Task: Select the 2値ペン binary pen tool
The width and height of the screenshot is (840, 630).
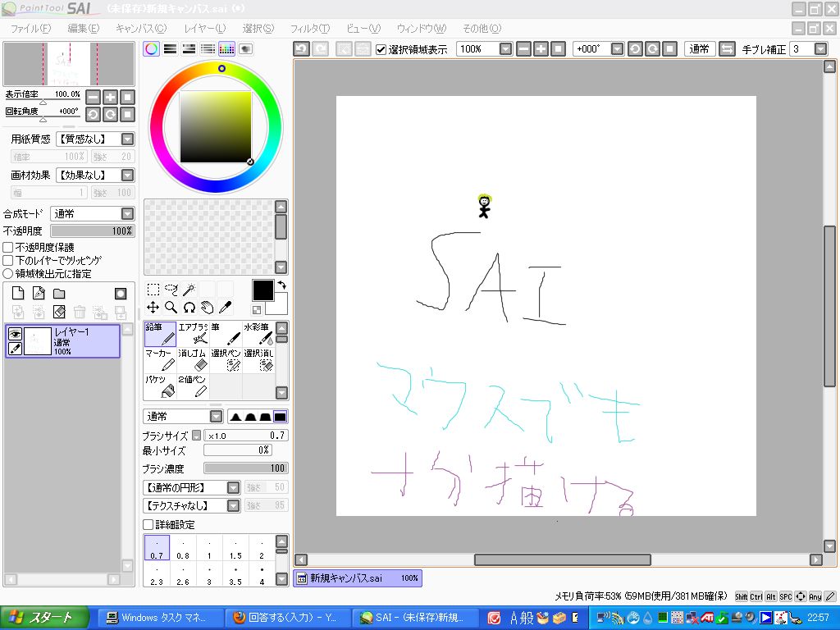Action: (193, 386)
